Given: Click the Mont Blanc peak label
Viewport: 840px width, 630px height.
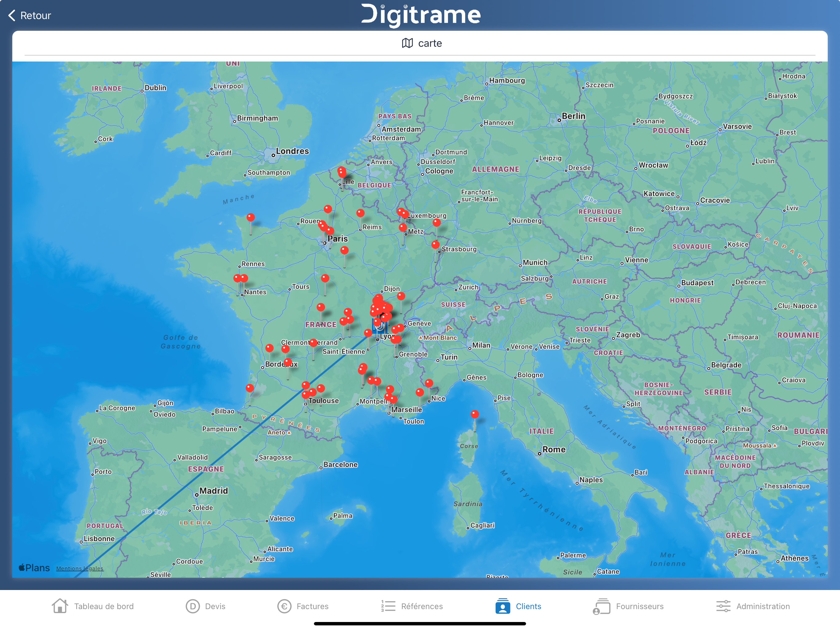Looking at the screenshot, I should [x=440, y=338].
